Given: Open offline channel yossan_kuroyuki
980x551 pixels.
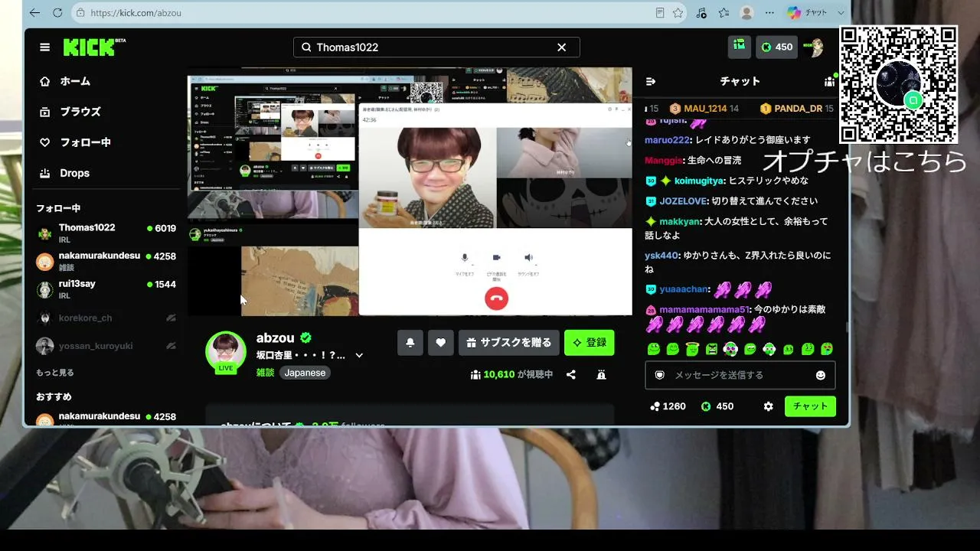Looking at the screenshot, I should (106, 346).
